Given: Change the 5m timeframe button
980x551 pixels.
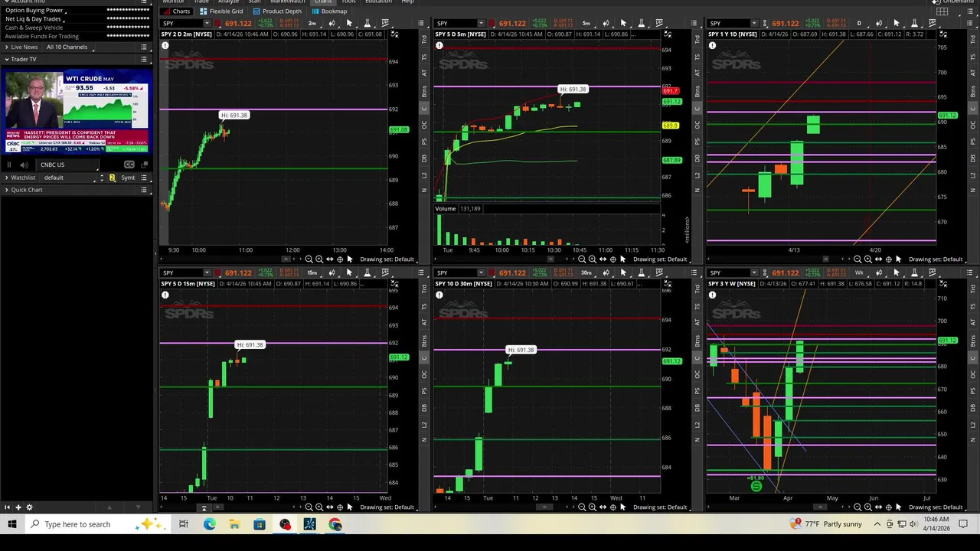Looking at the screenshot, I should [586, 24].
